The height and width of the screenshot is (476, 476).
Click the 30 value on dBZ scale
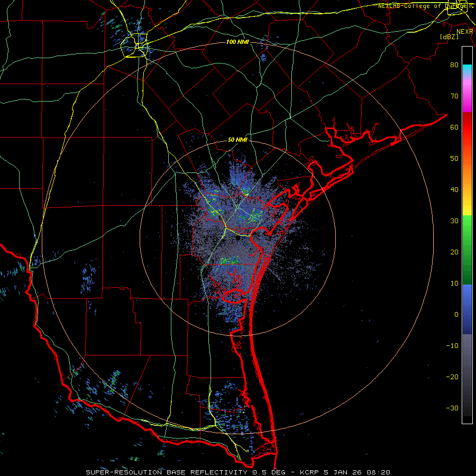pyautogui.click(x=454, y=221)
